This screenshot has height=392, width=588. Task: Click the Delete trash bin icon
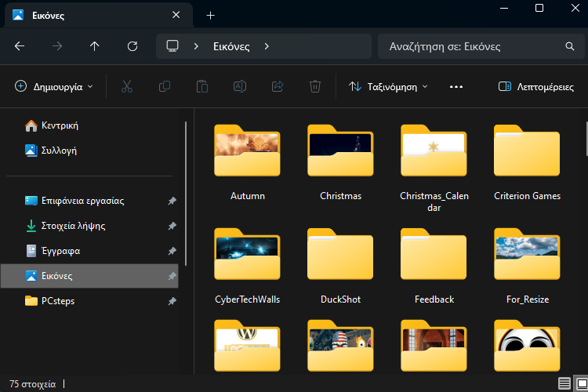(315, 87)
